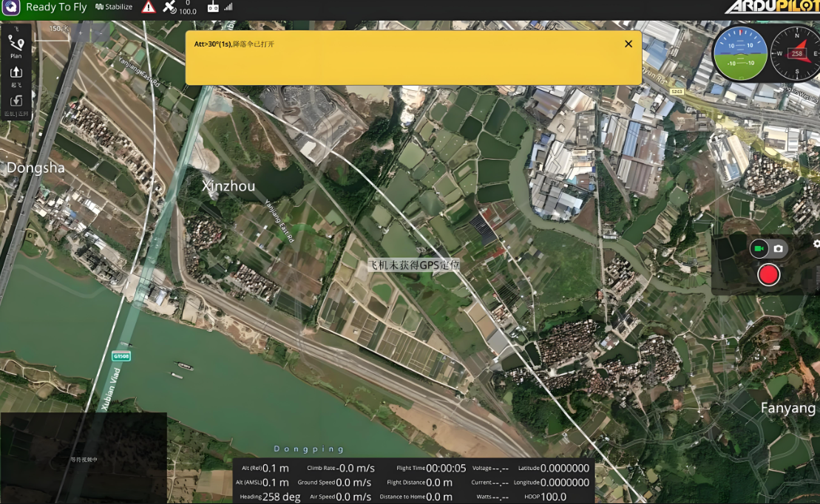
Task: Open the GPS satellite status indicator
Action: pos(171,7)
